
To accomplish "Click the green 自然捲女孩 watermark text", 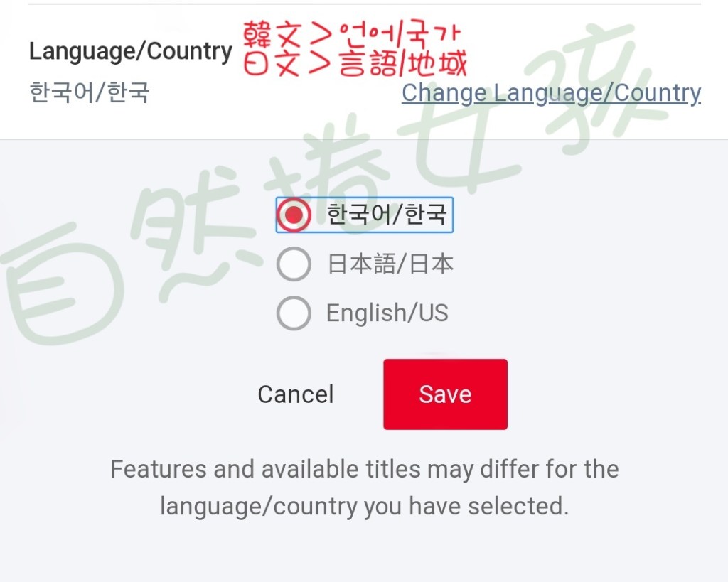I will (325, 185).
